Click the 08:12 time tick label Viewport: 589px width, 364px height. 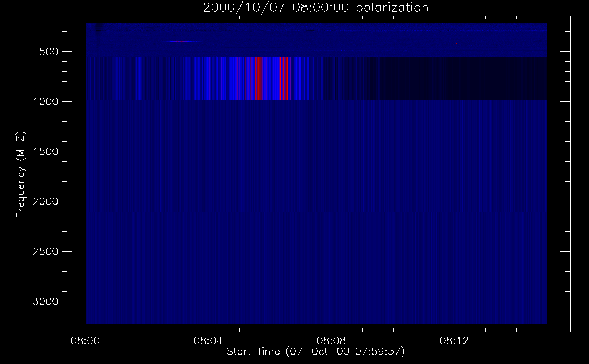pos(455,341)
